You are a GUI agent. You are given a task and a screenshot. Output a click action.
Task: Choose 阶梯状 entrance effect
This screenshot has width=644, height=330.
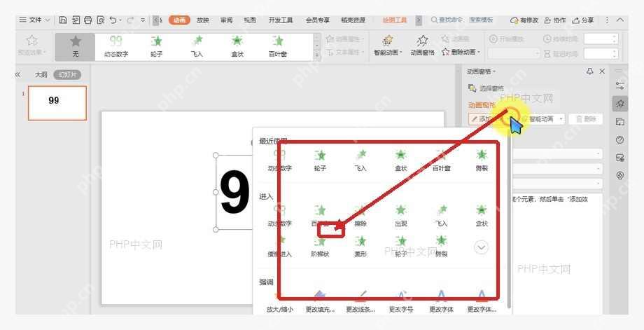320,247
